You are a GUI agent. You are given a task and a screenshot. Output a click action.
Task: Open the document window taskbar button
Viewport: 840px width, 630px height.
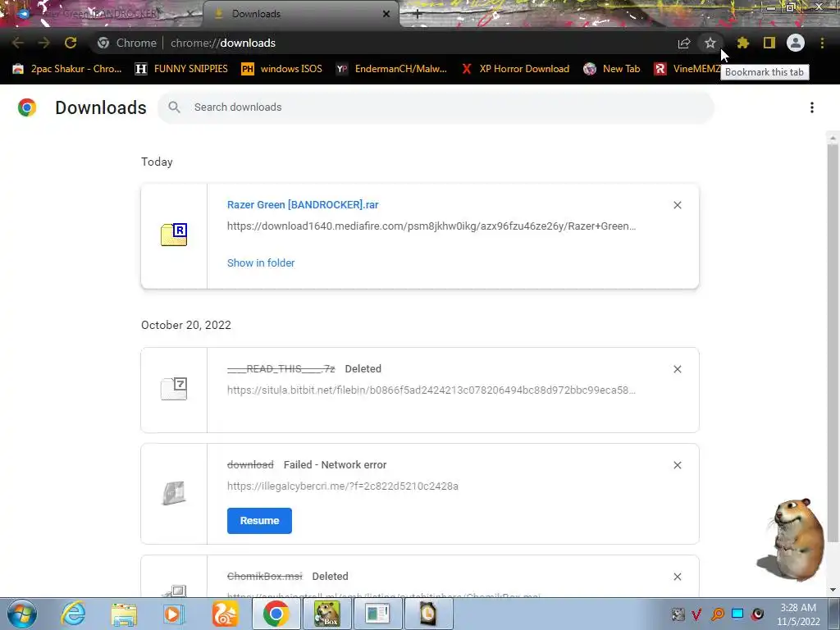(377, 614)
